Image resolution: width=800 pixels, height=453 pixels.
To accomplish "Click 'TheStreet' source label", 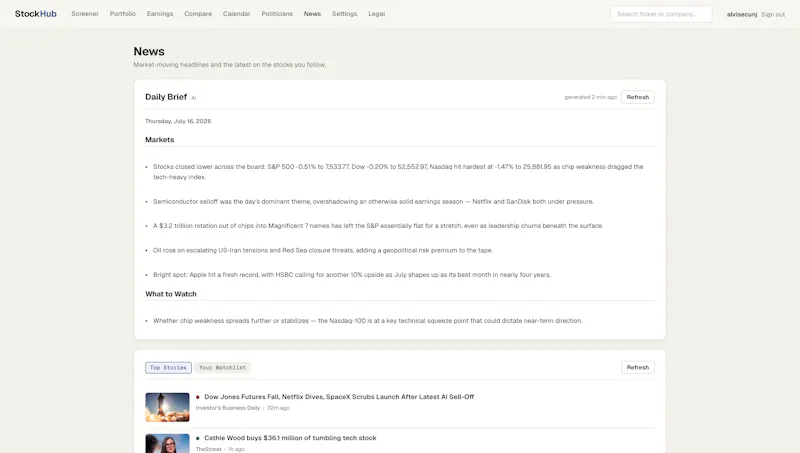I will click(209, 449).
